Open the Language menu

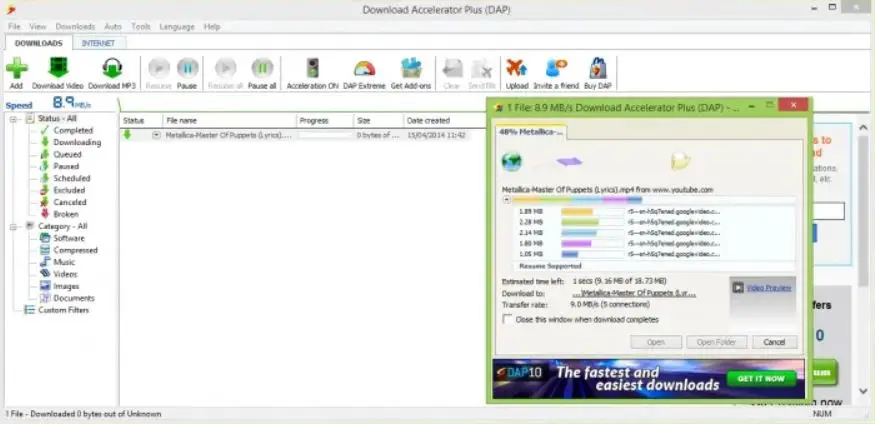[x=177, y=26]
